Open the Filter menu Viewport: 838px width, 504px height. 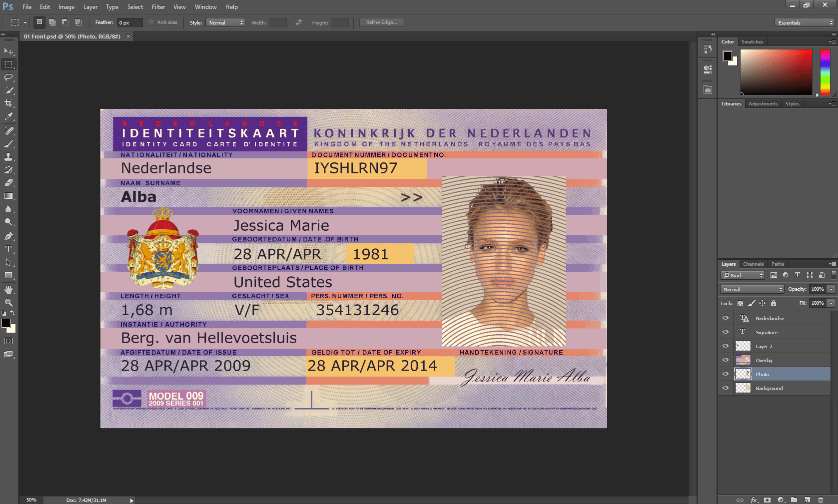pyautogui.click(x=158, y=7)
